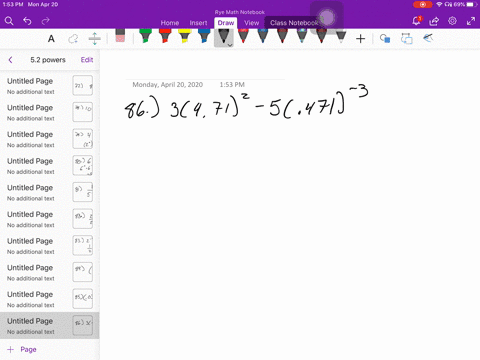
Task: Open settings gear
Action: pos(452,21)
